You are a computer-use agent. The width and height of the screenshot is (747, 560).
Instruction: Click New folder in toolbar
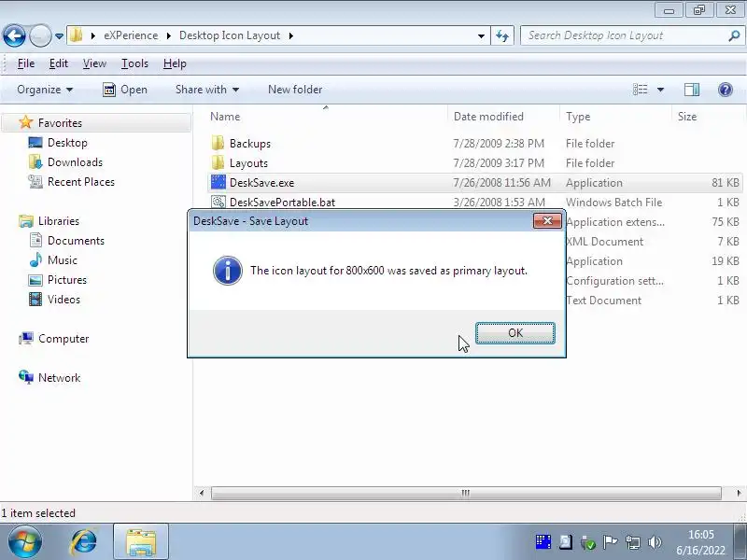click(295, 90)
